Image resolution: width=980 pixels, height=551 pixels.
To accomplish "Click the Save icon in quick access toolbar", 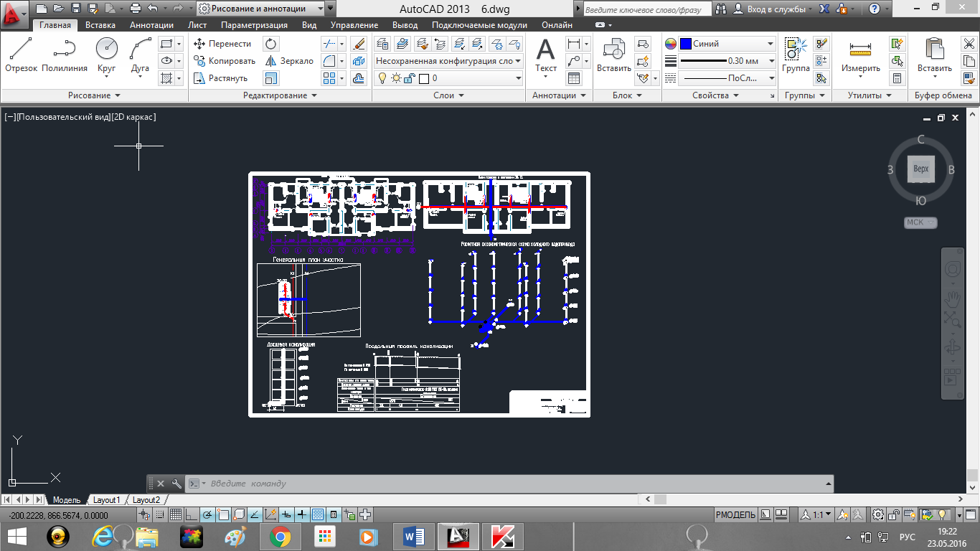I will tap(75, 9).
